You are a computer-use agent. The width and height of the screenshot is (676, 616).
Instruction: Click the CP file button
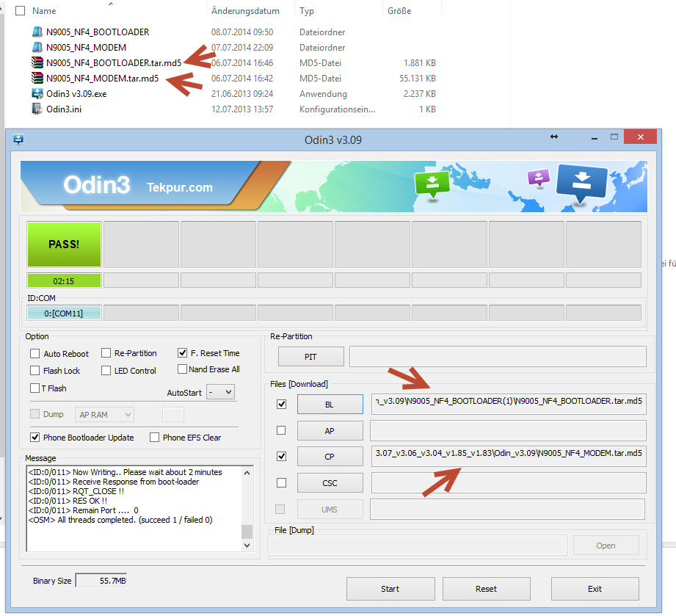[x=330, y=457]
